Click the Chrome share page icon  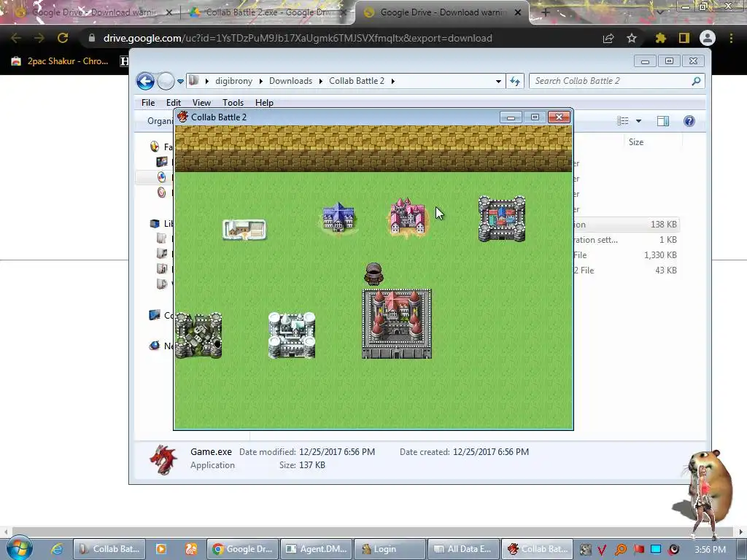tap(608, 38)
